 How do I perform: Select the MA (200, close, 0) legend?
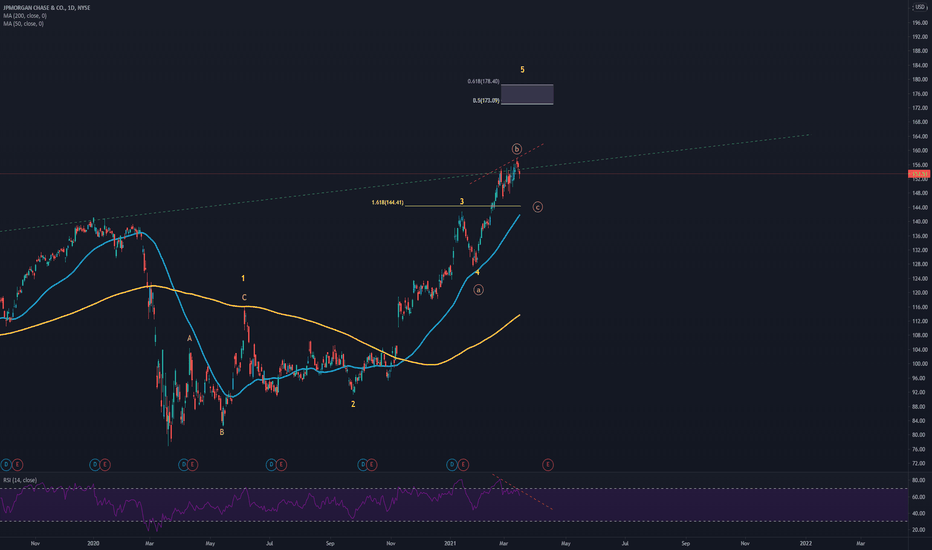point(25,16)
